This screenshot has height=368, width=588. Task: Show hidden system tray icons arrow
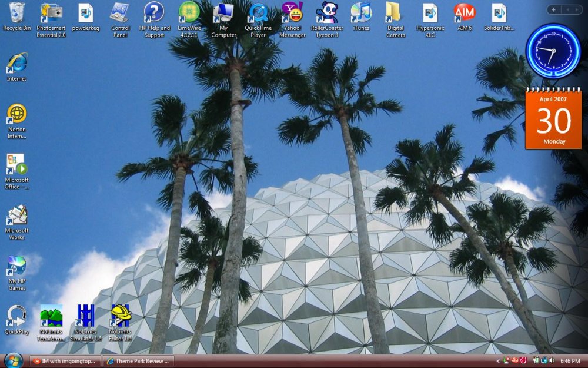tap(499, 361)
